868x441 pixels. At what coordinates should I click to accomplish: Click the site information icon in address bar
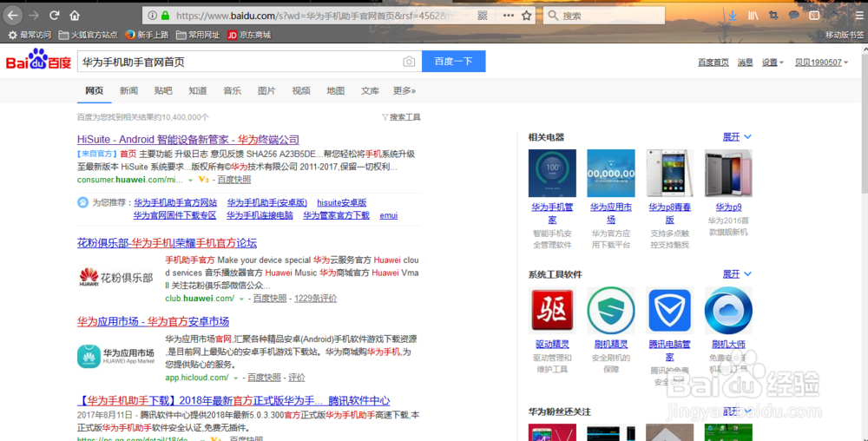click(x=152, y=16)
